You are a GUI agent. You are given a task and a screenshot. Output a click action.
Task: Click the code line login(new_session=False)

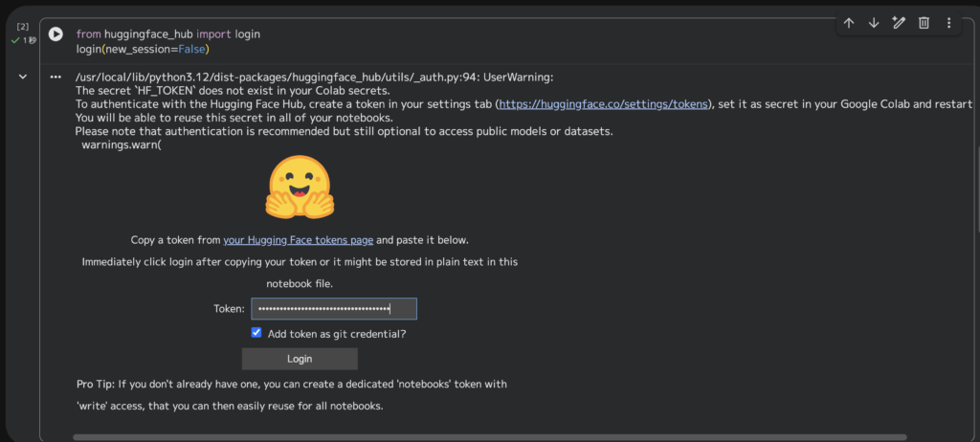coord(143,49)
